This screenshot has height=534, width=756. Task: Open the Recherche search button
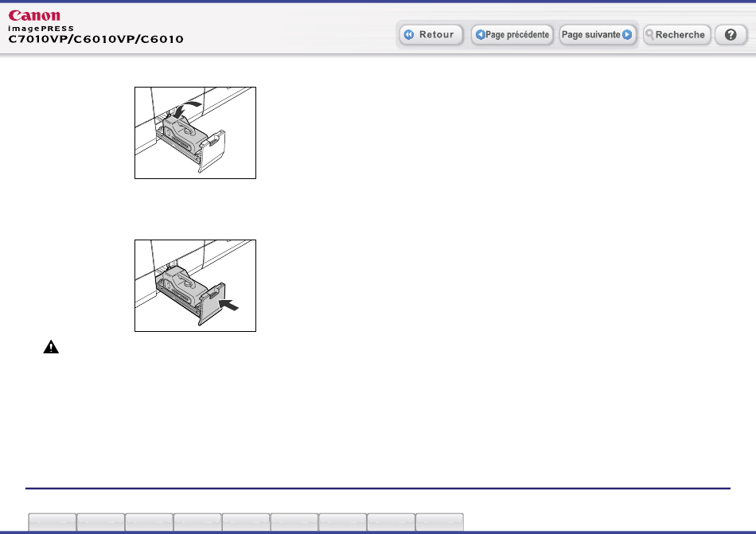[677, 35]
